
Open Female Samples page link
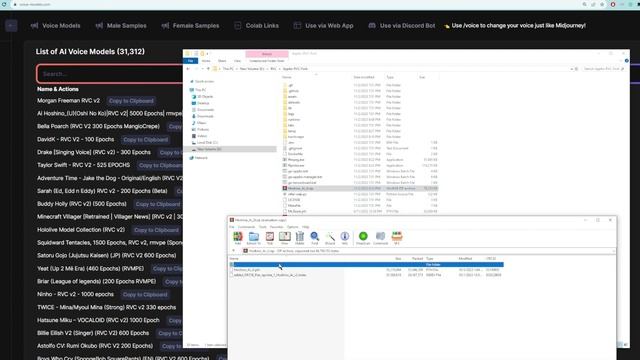[x=191, y=26]
